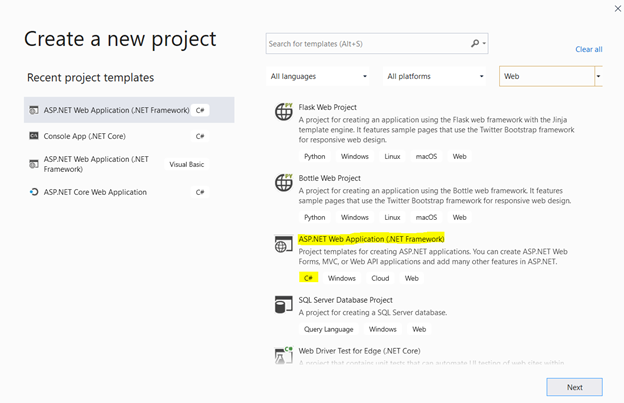This screenshot has height=403, width=624.
Task: Click the Visual Basic language badge in recent templates
Action: point(187,164)
